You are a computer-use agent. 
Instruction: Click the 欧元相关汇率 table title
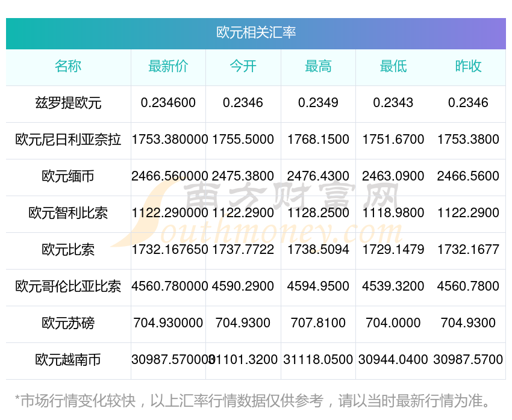pyautogui.click(x=256, y=32)
